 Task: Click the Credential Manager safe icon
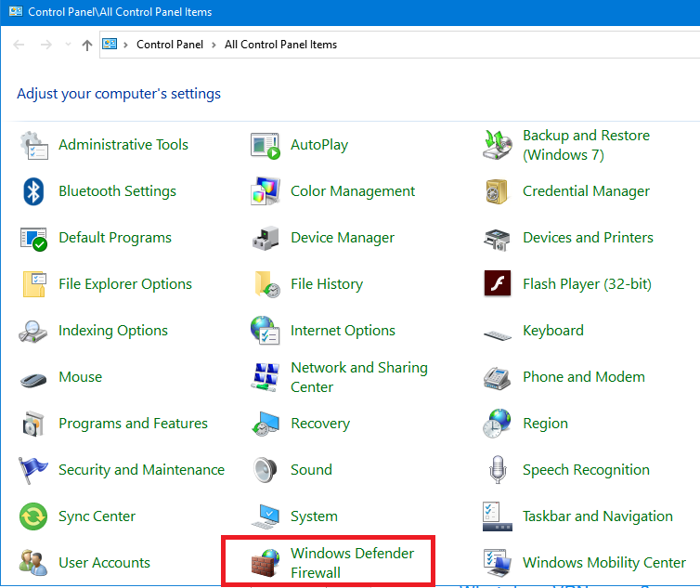[498, 191]
